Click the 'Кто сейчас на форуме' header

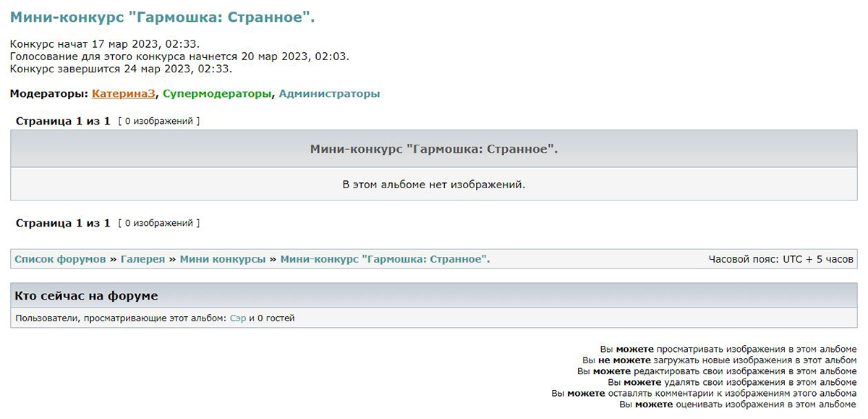pos(86,295)
